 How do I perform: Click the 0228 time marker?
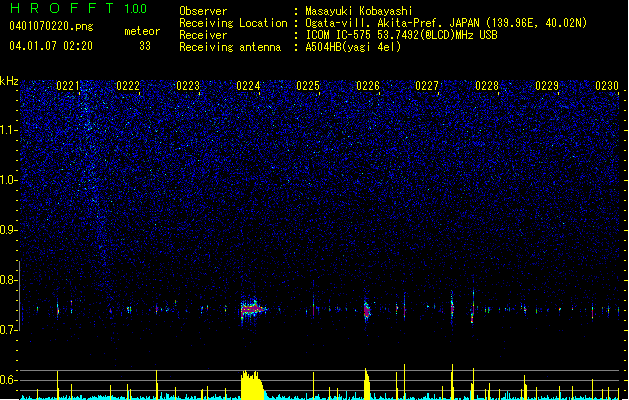click(x=487, y=86)
